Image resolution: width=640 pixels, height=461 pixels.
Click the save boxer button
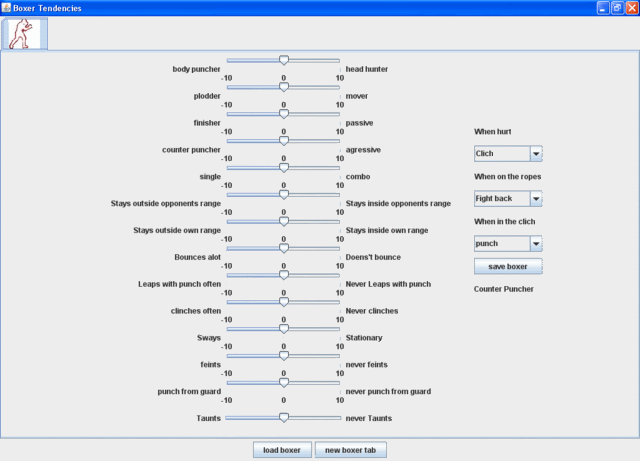508,266
